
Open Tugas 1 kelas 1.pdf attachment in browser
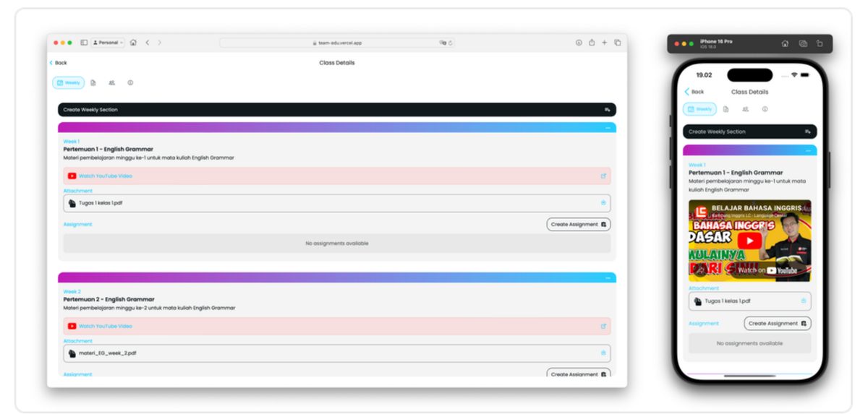(x=337, y=203)
